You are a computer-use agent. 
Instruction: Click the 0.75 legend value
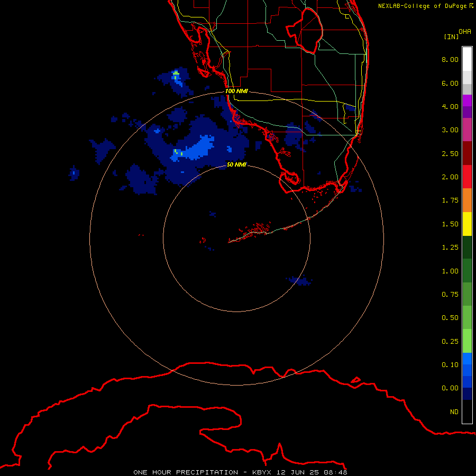click(450, 295)
